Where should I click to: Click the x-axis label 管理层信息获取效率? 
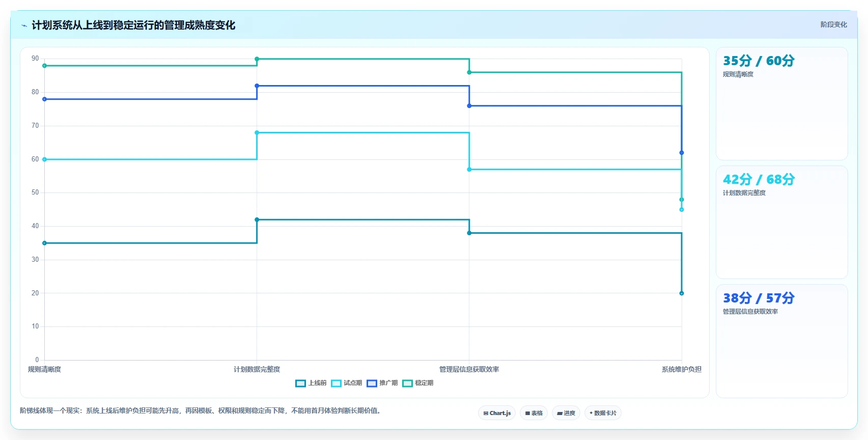(x=469, y=370)
